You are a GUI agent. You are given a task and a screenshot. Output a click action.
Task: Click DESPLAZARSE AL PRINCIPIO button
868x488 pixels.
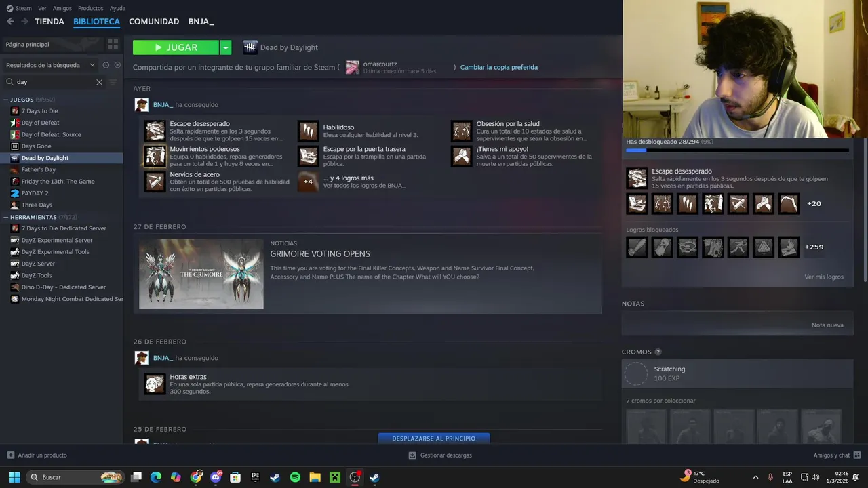pos(434,439)
